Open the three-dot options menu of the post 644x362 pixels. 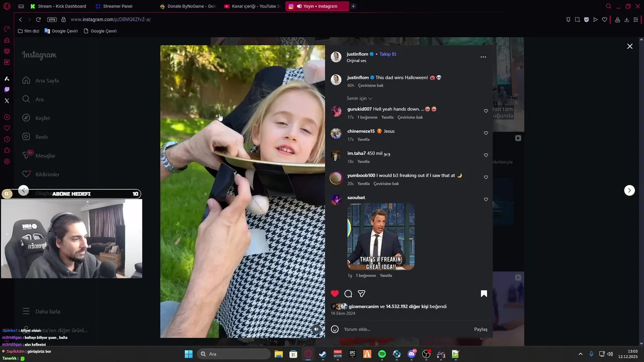(483, 57)
